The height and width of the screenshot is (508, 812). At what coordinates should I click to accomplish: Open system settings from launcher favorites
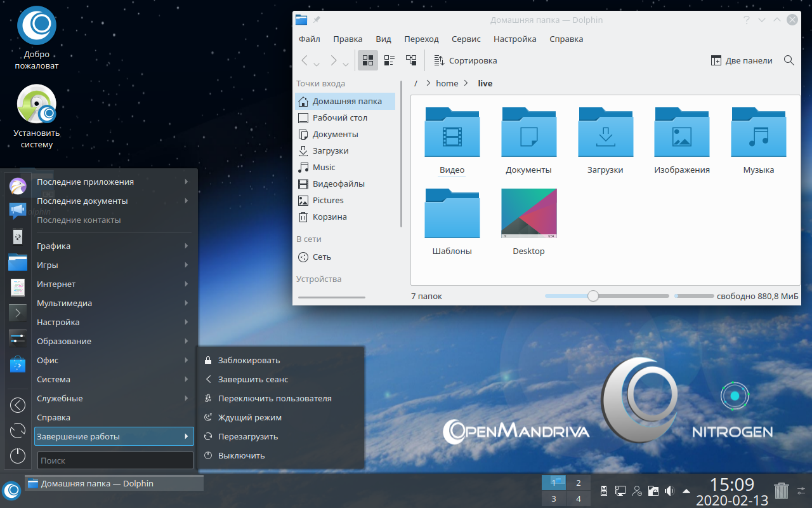pos(18,338)
